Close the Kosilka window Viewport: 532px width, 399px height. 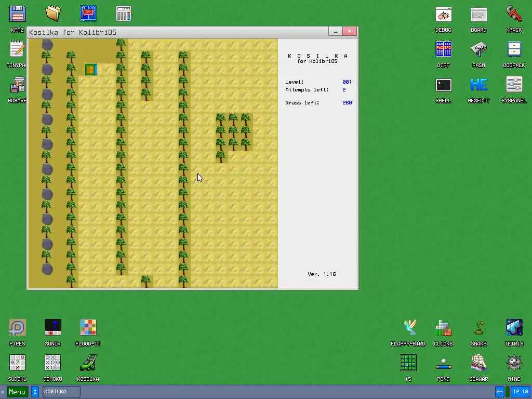coord(350,32)
